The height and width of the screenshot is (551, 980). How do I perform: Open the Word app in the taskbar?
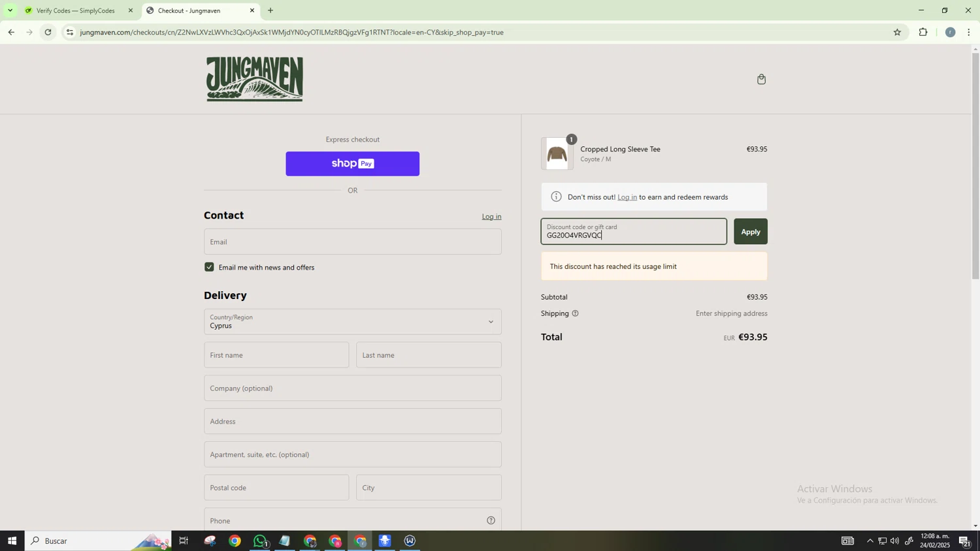pyautogui.click(x=410, y=541)
